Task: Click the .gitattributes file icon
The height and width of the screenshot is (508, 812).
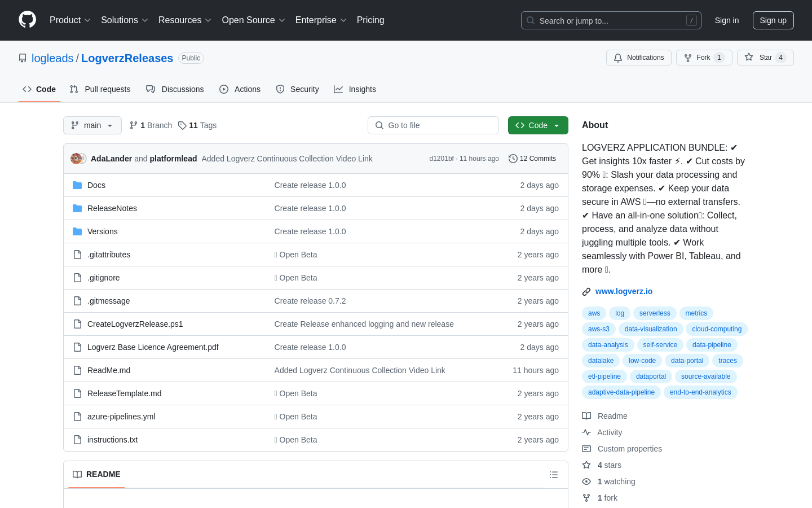Action: [x=77, y=255]
